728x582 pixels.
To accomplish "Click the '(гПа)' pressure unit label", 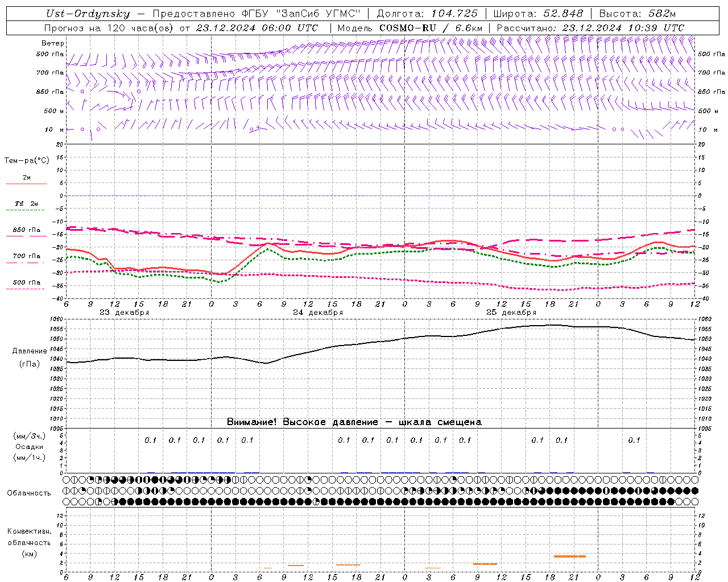I will pyautogui.click(x=30, y=364).
